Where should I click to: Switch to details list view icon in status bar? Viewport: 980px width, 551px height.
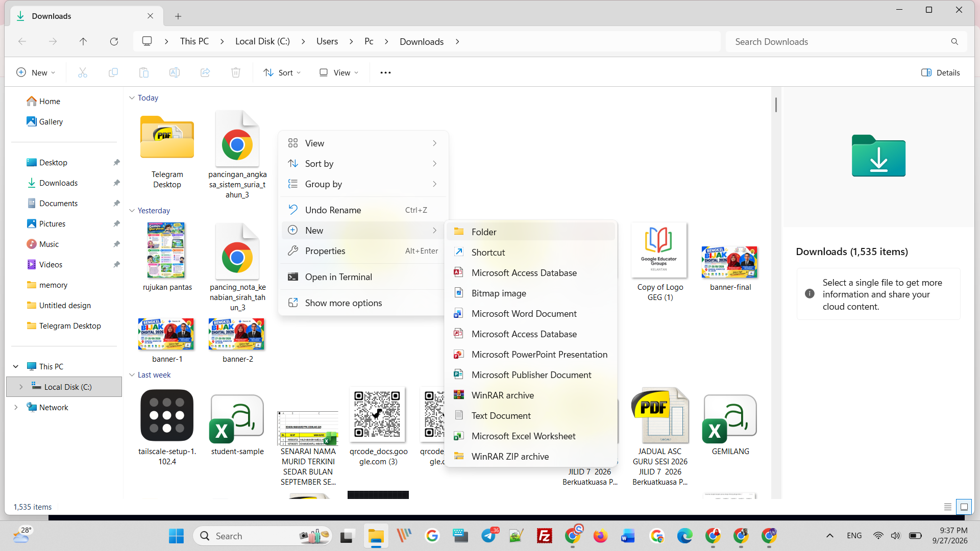click(x=948, y=507)
